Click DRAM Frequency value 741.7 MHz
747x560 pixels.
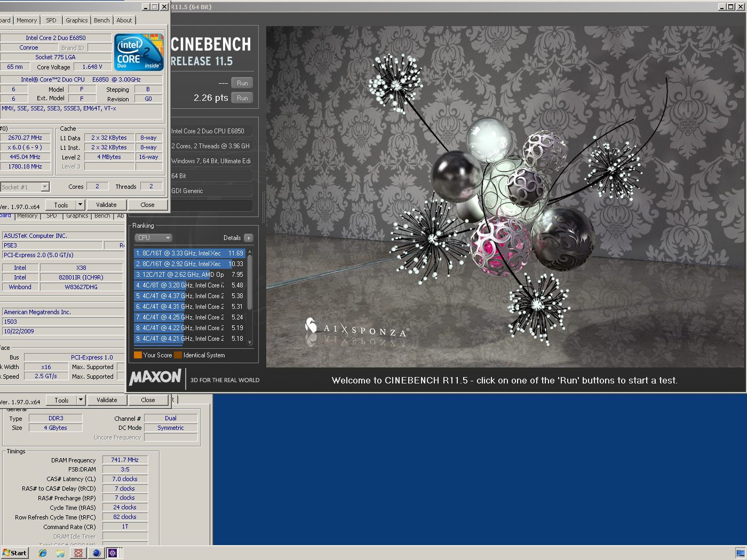[125, 460]
